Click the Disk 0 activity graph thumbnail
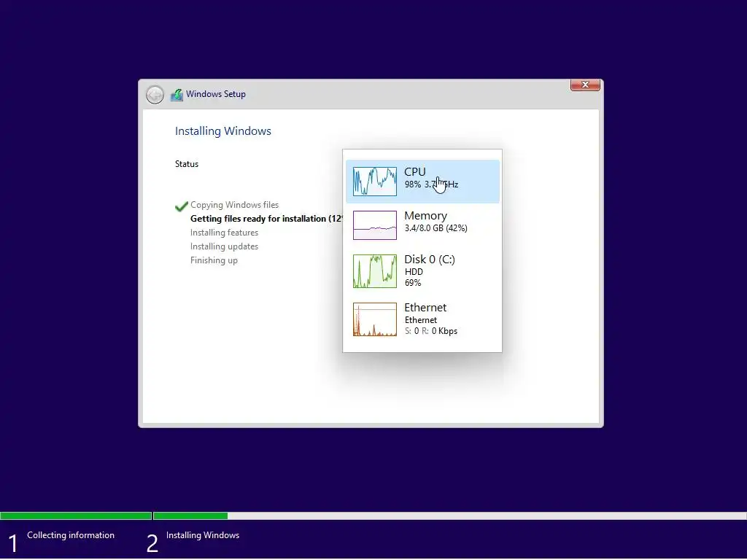Viewport: 747px width, 560px height. 375,271
